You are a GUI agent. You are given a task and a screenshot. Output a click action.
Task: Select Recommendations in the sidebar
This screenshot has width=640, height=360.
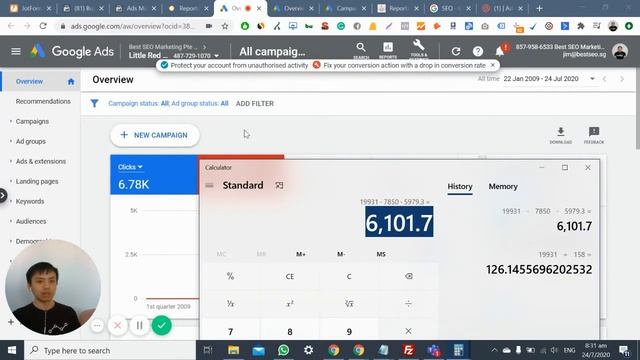click(x=43, y=101)
